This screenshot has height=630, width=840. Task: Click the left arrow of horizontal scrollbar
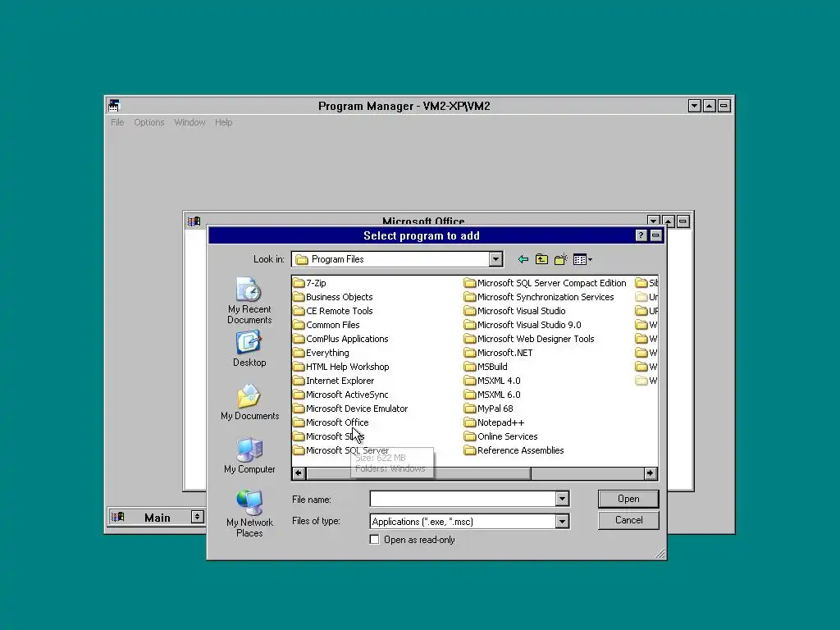coord(299,473)
